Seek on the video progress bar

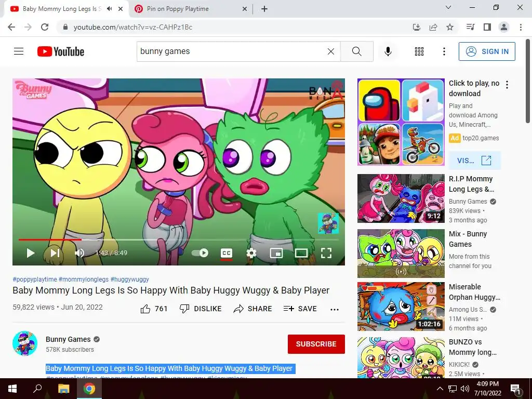coord(179,240)
